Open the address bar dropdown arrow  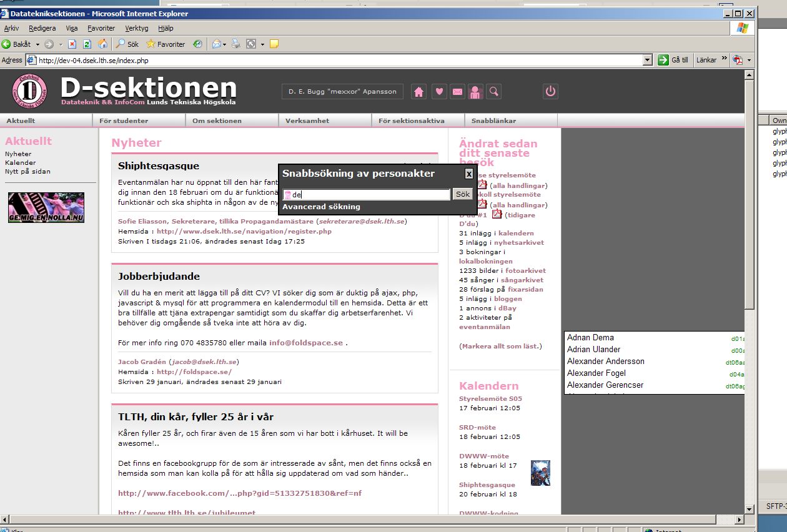[x=648, y=60]
